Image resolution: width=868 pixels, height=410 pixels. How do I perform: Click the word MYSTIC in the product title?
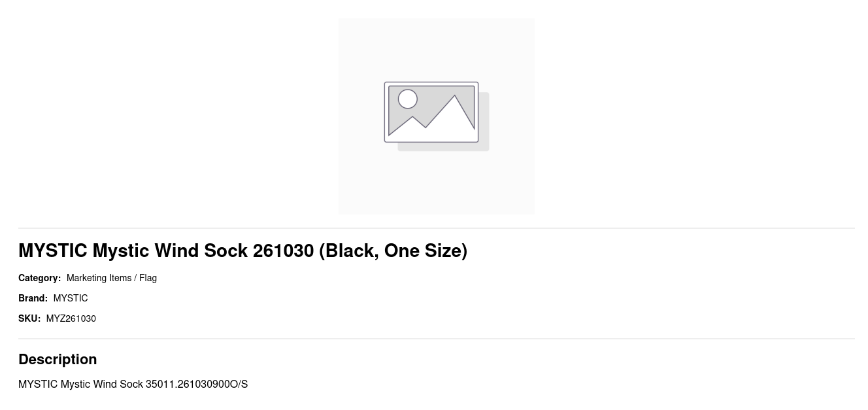click(x=53, y=250)
